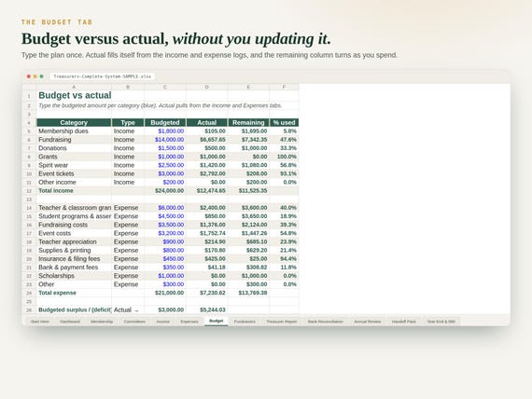Select column C header
The image size is (532, 399).
pyautogui.click(x=165, y=87)
